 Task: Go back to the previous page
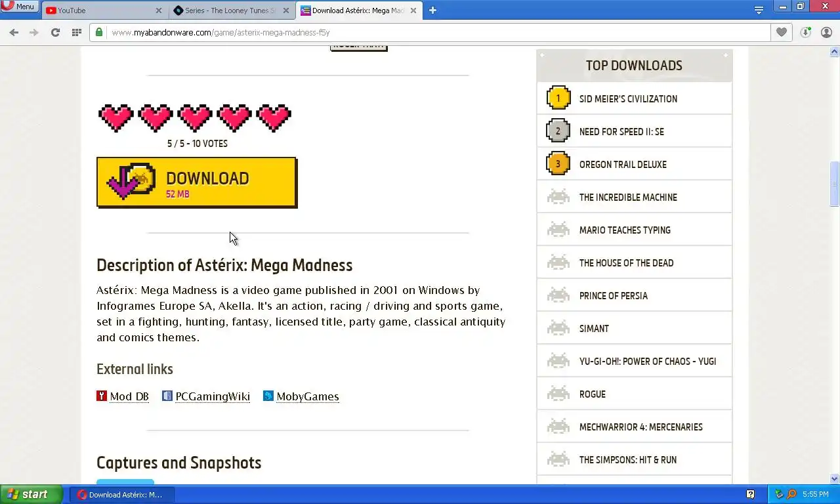point(14,32)
